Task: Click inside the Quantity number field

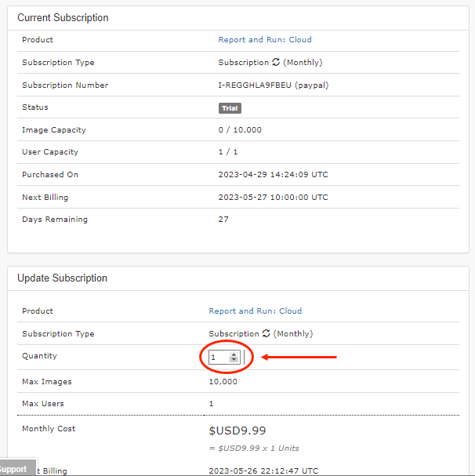Action: click(219, 357)
